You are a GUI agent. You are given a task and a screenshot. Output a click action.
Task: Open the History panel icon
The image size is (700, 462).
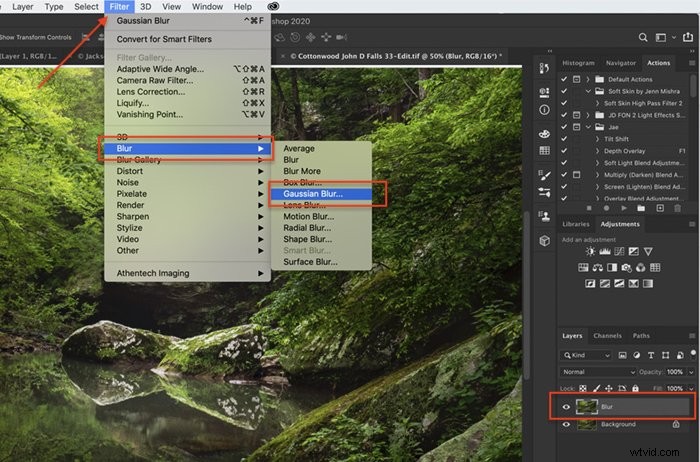point(544,68)
